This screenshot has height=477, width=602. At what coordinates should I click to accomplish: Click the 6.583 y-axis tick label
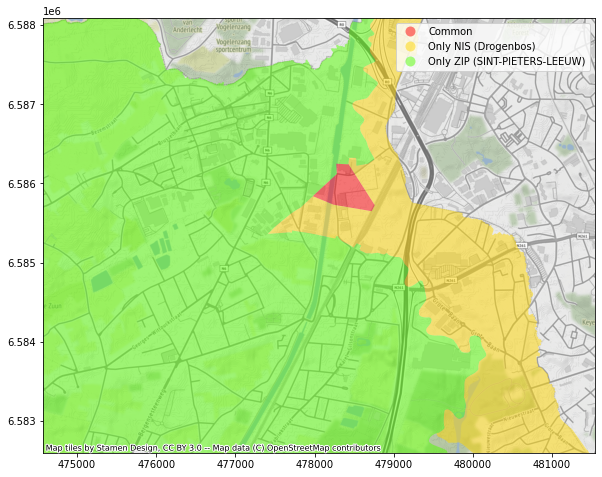click(21, 421)
